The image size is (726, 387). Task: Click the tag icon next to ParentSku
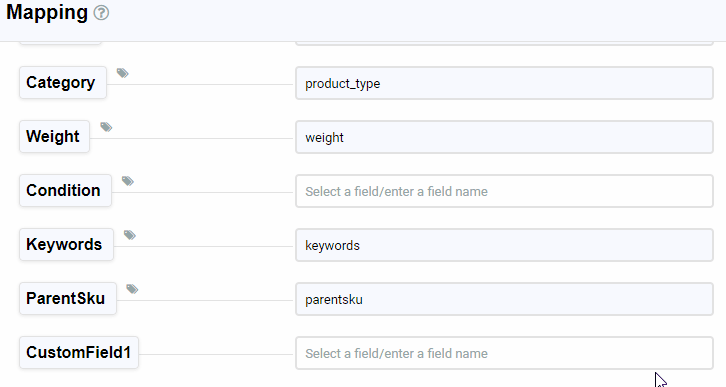[x=132, y=289]
